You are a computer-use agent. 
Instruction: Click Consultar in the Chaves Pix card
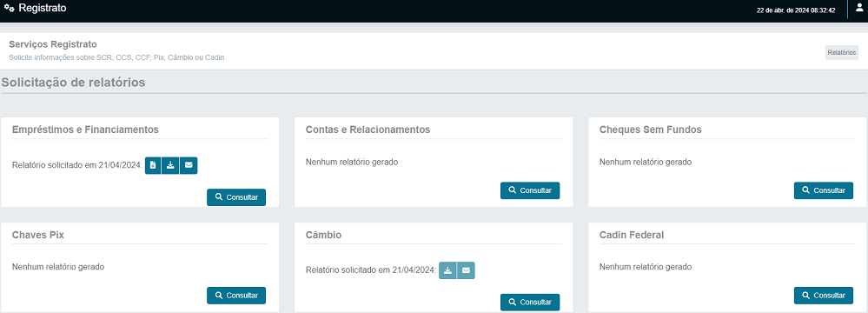(x=236, y=296)
